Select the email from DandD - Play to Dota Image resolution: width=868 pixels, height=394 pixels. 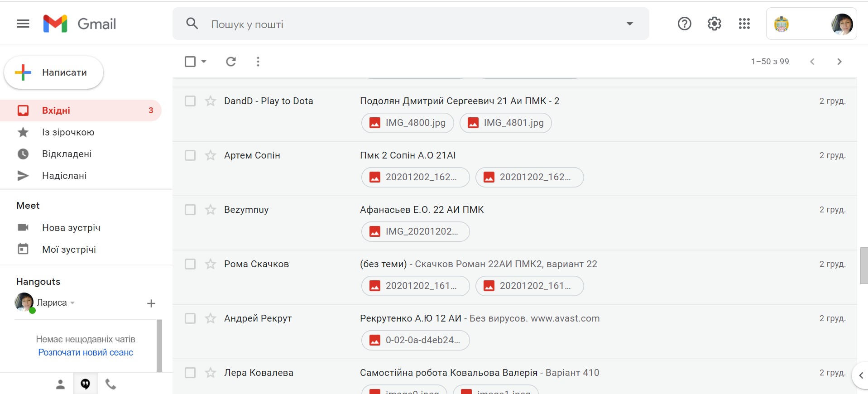[x=190, y=101]
